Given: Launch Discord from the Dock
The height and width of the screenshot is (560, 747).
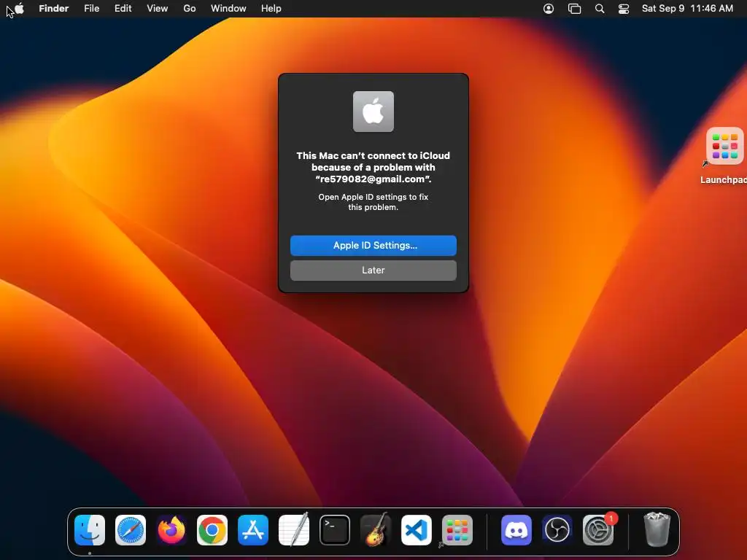Looking at the screenshot, I should pos(516,530).
